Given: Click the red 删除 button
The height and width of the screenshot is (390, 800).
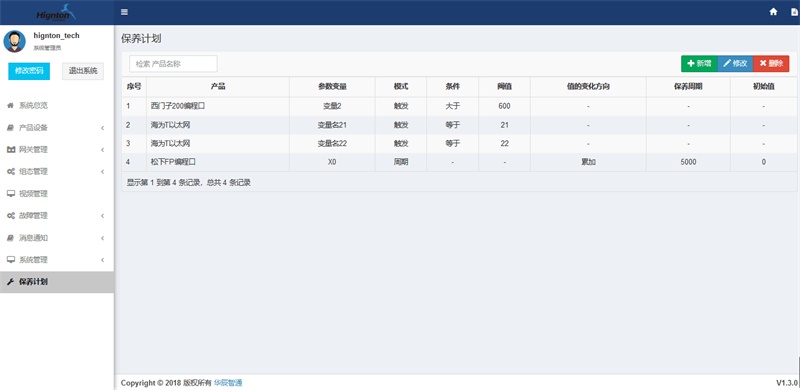Looking at the screenshot, I should pos(771,63).
